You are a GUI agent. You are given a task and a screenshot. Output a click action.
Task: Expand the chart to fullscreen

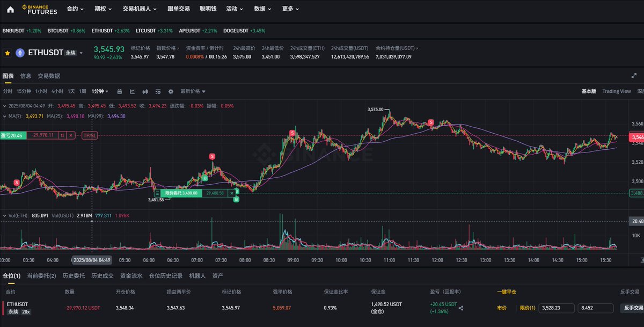pos(634,76)
